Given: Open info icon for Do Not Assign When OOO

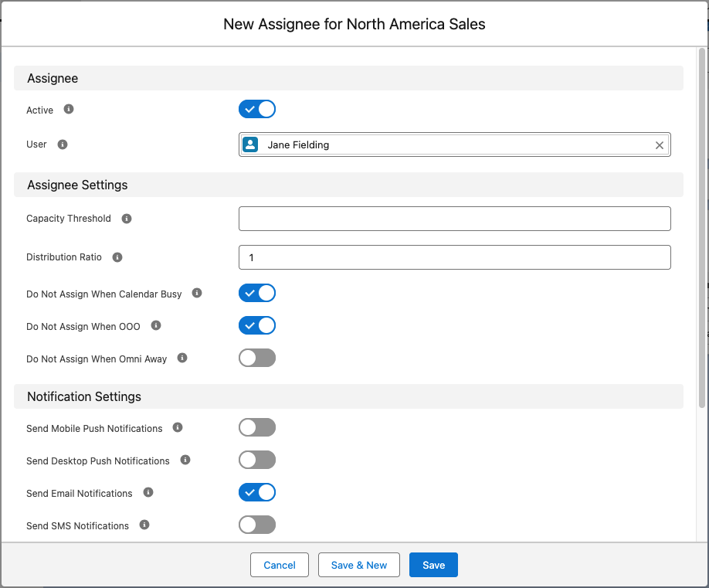Looking at the screenshot, I should [x=156, y=325].
